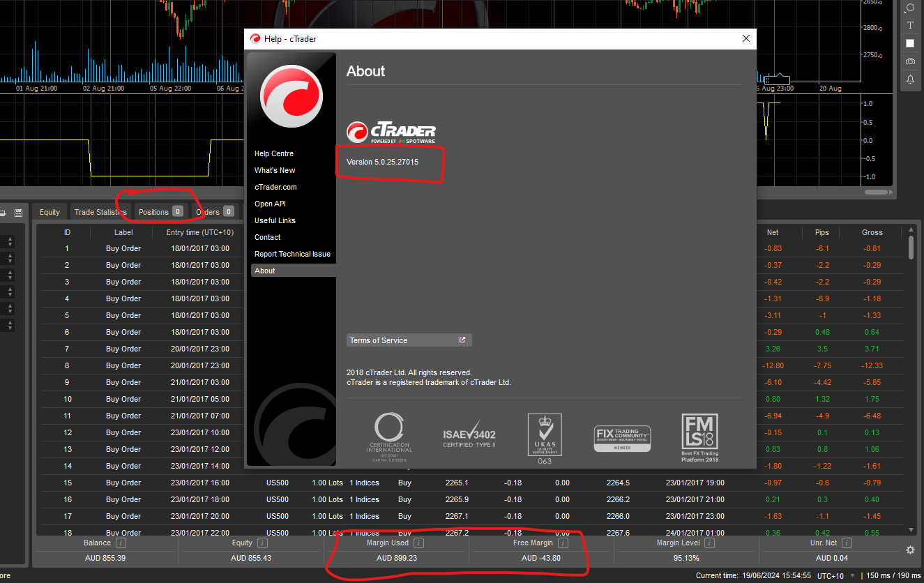Click US500 symbol in row 15
This screenshot has height=583, width=924.
[x=278, y=483]
